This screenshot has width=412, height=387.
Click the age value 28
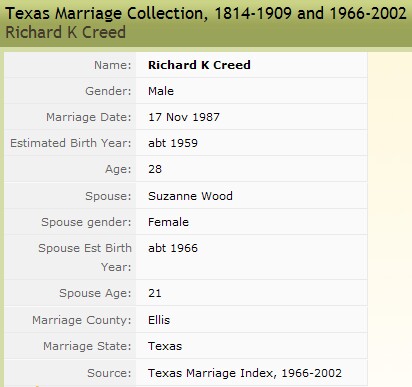(x=155, y=169)
